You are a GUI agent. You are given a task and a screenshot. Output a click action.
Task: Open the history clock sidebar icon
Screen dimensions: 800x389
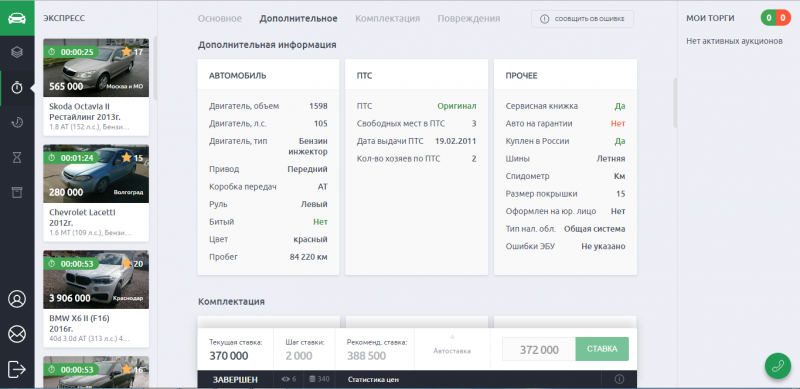[x=17, y=123]
